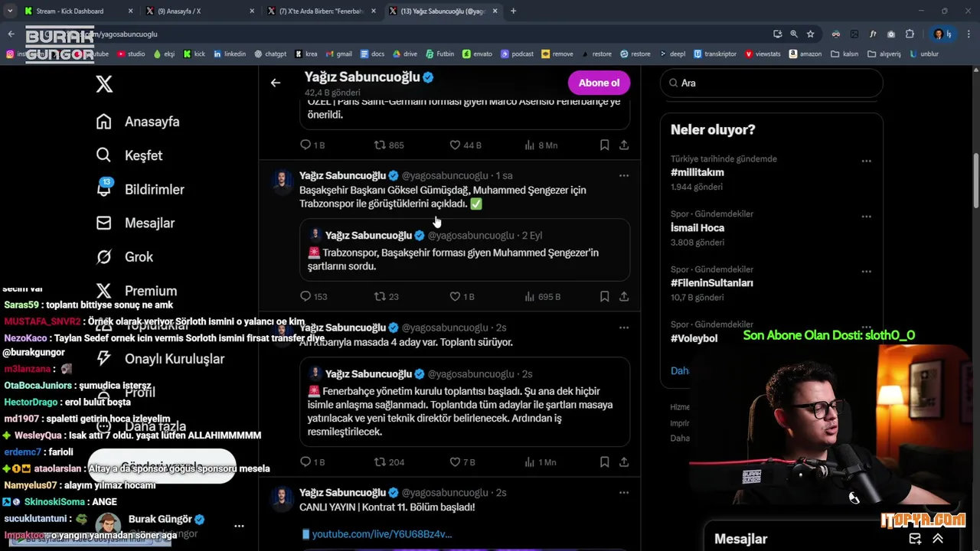The image size is (980, 551).
Task: Open the amazon bookmark
Action: (805, 54)
